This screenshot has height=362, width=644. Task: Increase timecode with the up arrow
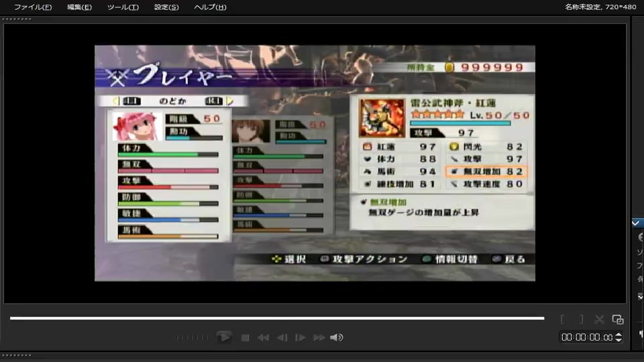pyautogui.click(x=619, y=335)
